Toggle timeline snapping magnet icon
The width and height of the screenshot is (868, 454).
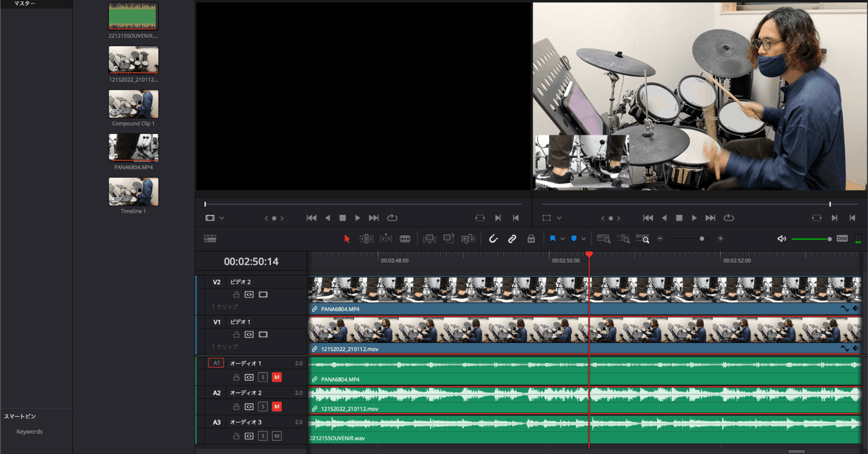493,239
